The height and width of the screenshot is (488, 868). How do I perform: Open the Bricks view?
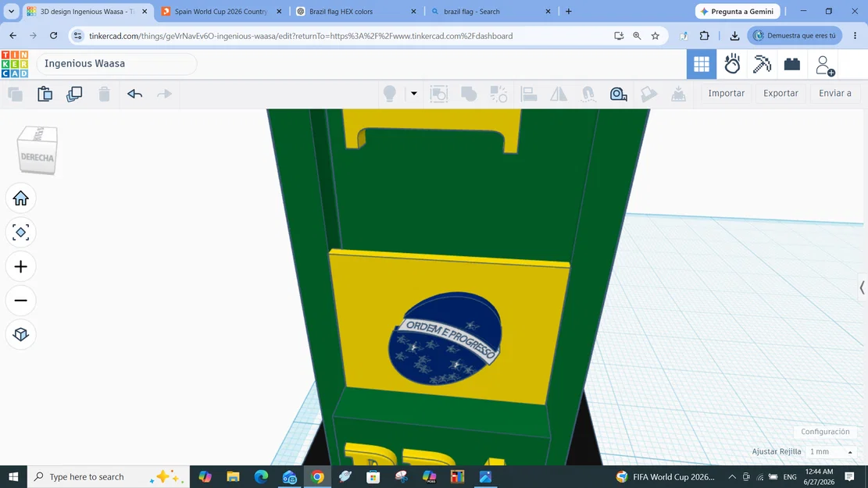pyautogui.click(x=791, y=64)
